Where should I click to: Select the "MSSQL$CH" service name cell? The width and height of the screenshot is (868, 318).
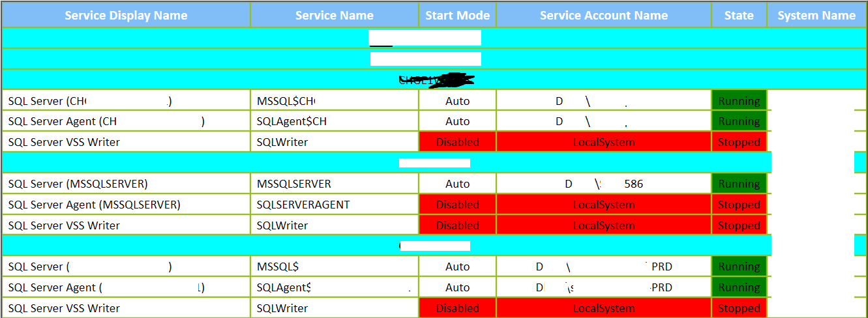click(335, 101)
